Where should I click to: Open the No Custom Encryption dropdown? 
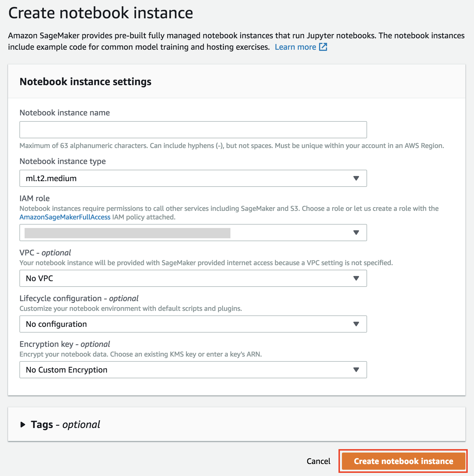point(193,370)
